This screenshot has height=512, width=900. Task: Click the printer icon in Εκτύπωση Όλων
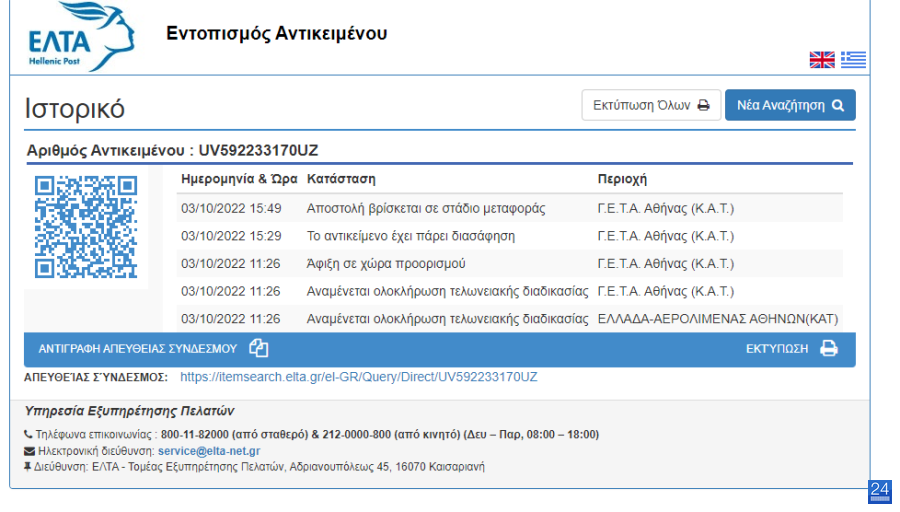click(x=703, y=106)
